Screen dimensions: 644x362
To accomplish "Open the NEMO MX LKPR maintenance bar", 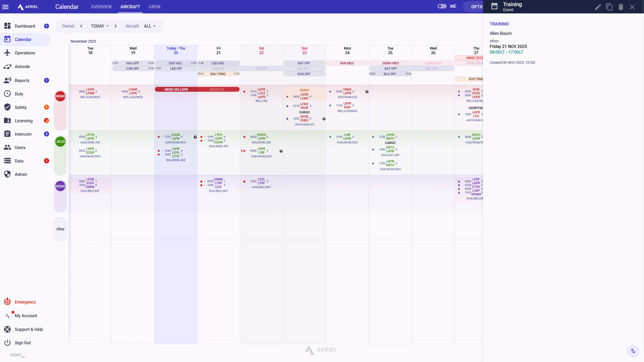I will coord(176,89).
